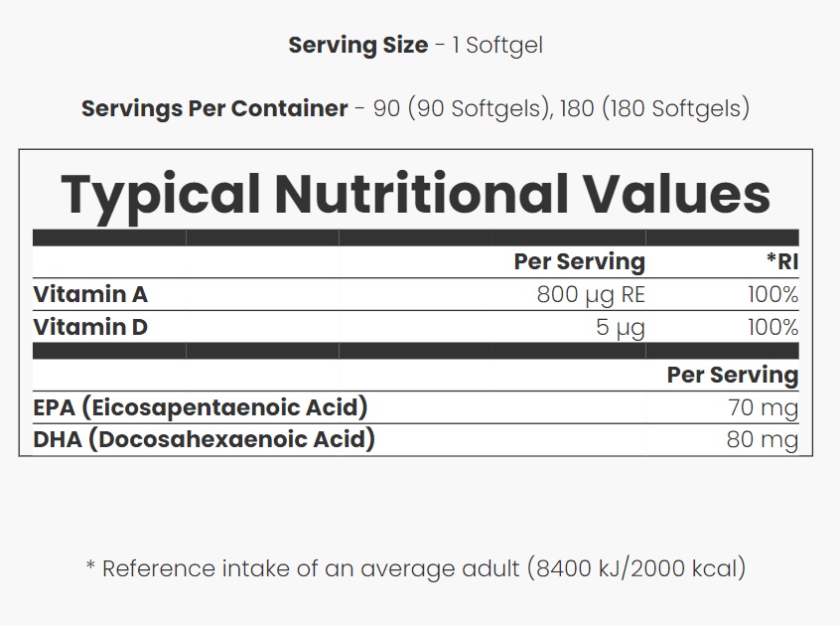The width and height of the screenshot is (840, 630).
Task: Select the "Vitamin D" row label
Action: pyautogui.click(x=90, y=327)
